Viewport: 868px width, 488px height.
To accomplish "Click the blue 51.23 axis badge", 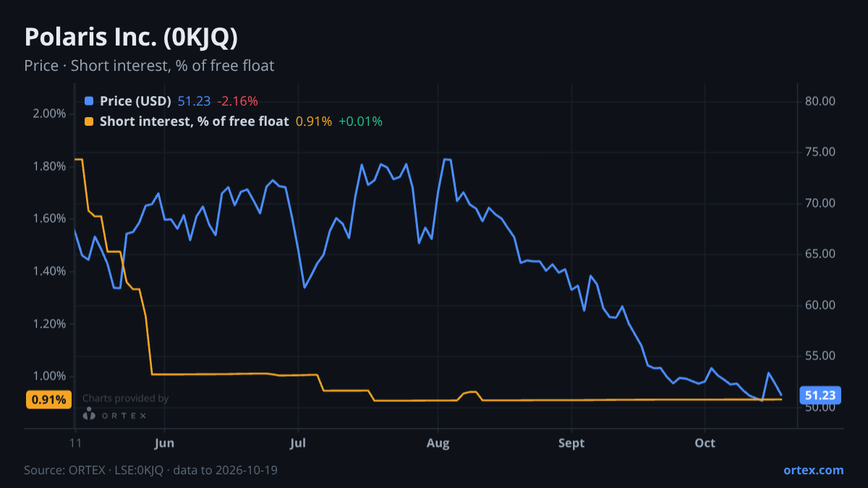I will pyautogui.click(x=820, y=395).
